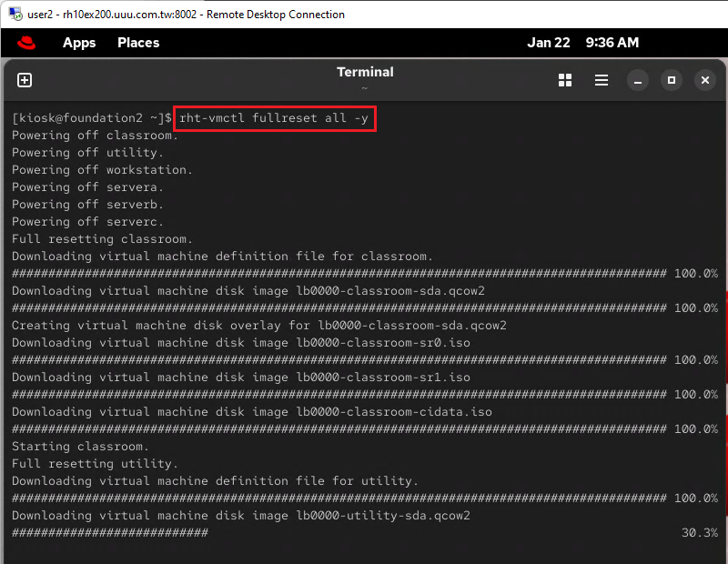
Task: Click the Red Hat logo in top bar
Action: (25, 43)
